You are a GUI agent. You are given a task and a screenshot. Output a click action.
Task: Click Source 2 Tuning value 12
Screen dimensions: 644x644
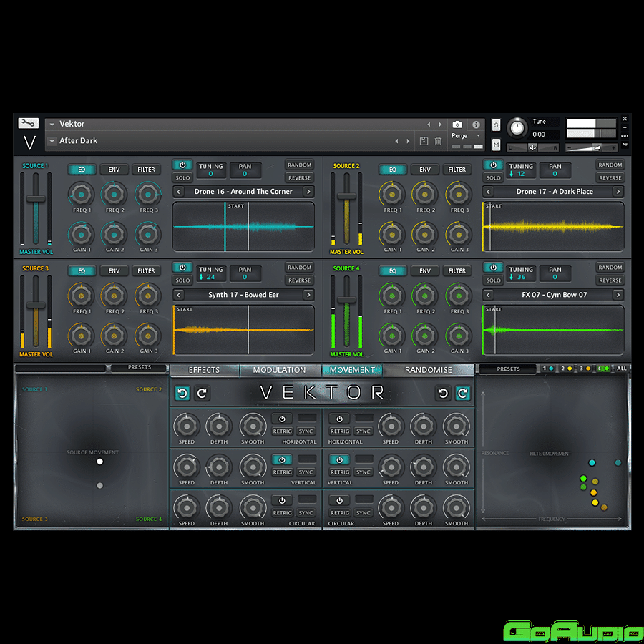pyautogui.click(x=520, y=174)
